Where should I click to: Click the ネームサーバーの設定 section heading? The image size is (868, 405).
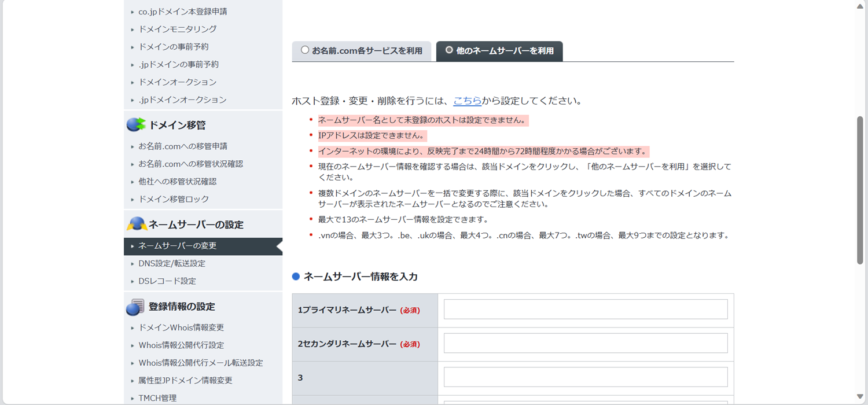(x=196, y=224)
